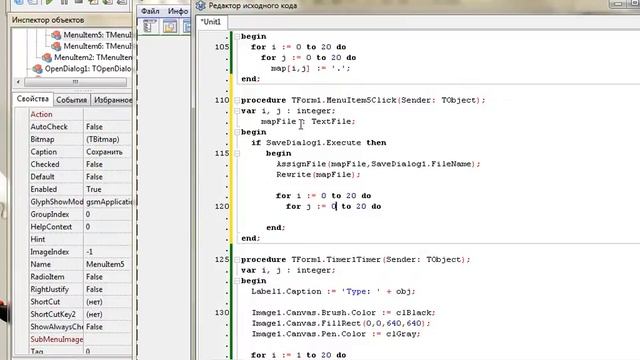Click the GroupIndex value field
Image resolution: width=640 pixels, height=360 pixels.
[x=108, y=214]
